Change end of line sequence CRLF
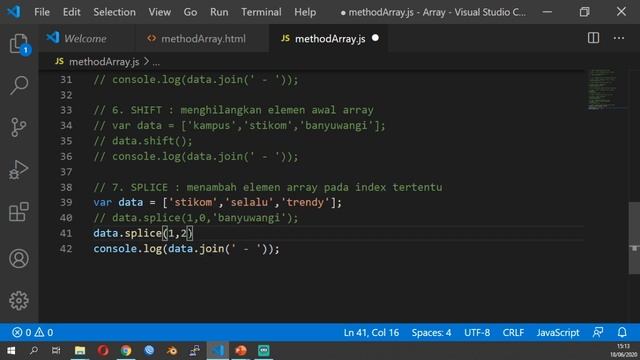640x360 pixels. 513,333
